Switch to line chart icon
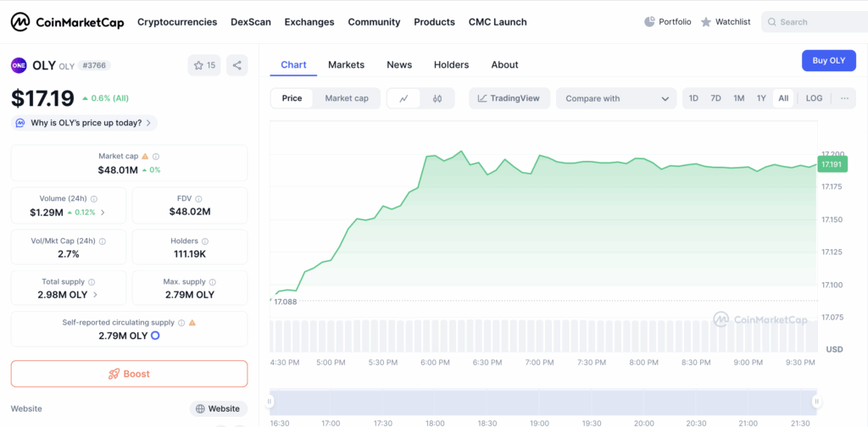The width and height of the screenshot is (868, 427). click(403, 98)
